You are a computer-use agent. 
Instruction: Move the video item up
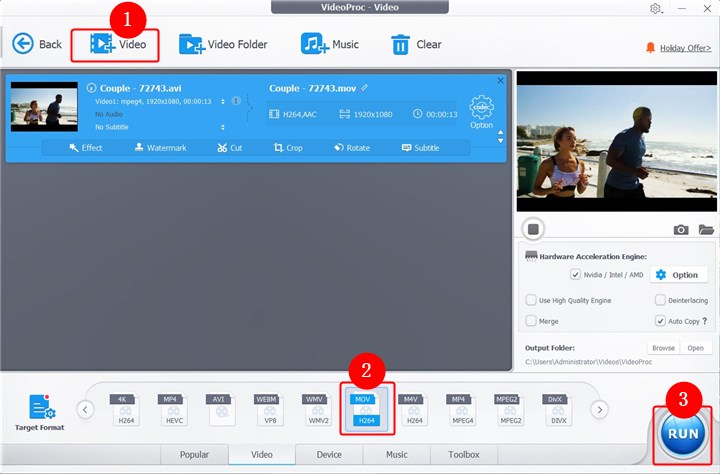(x=501, y=132)
